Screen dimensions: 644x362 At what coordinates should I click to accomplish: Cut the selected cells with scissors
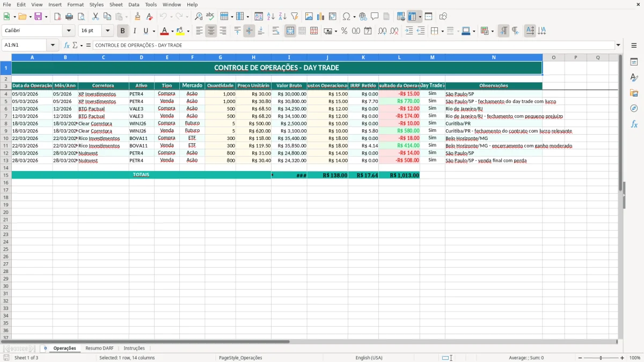point(95,17)
